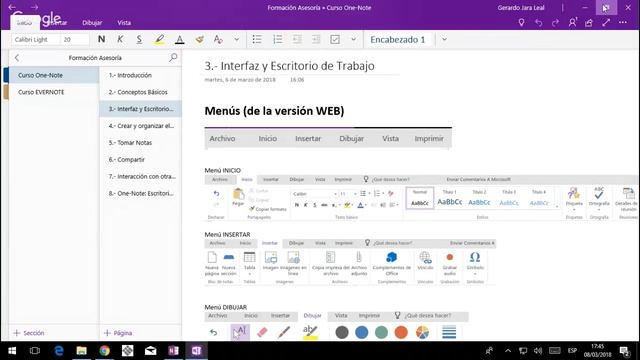Viewport: 640px width, 360px height.
Task: Open page 6.- Compartir
Action: (140, 160)
